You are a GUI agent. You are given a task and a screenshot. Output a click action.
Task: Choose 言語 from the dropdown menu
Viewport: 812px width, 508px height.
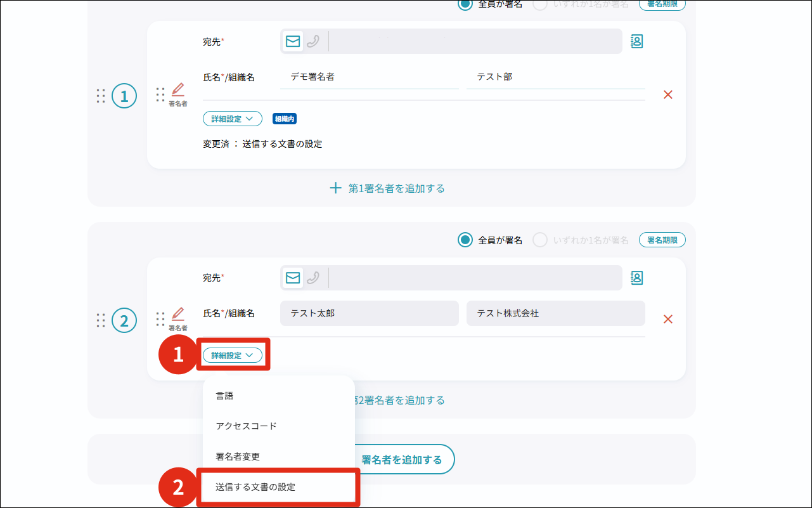point(225,396)
